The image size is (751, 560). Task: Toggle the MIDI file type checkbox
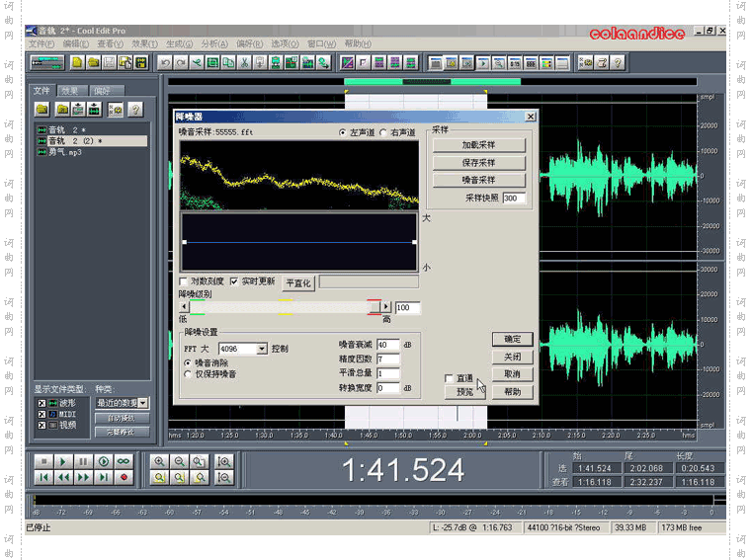click(42, 415)
